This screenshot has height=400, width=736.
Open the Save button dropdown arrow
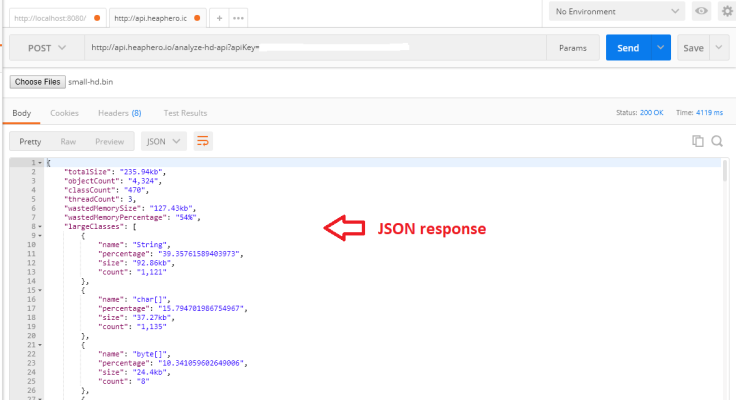[x=719, y=48]
